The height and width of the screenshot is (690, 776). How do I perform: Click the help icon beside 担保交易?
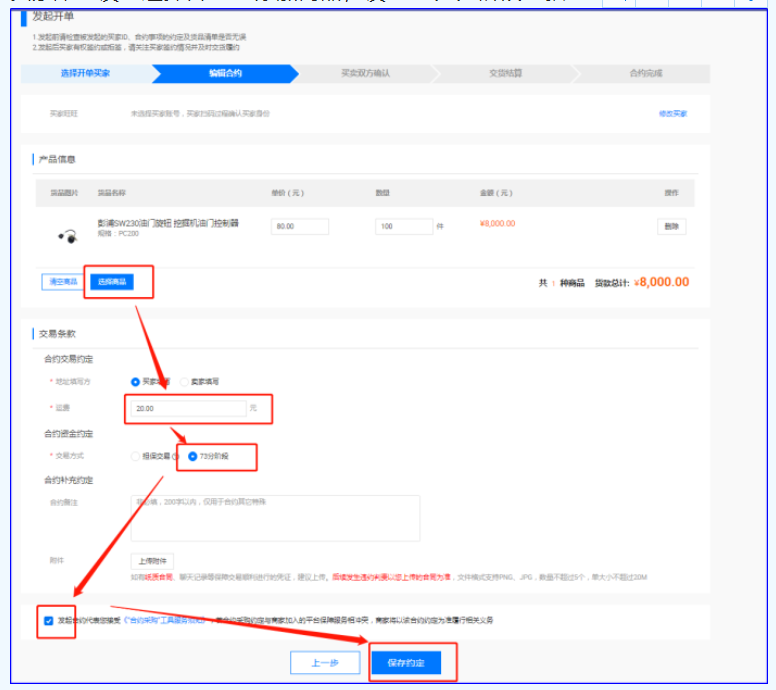click(175, 456)
